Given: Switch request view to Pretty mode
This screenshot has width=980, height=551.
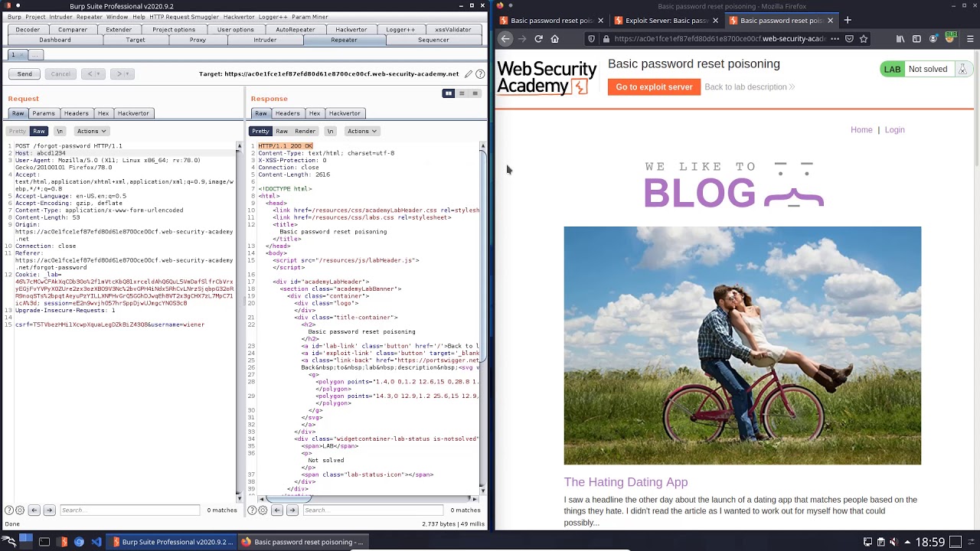Looking at the screenshot, I should tap(18, 132).
